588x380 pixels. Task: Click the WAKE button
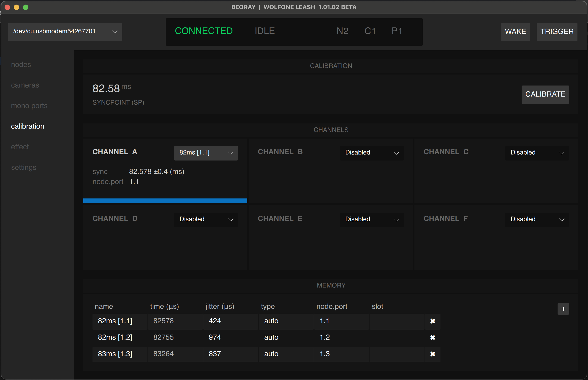515,32
